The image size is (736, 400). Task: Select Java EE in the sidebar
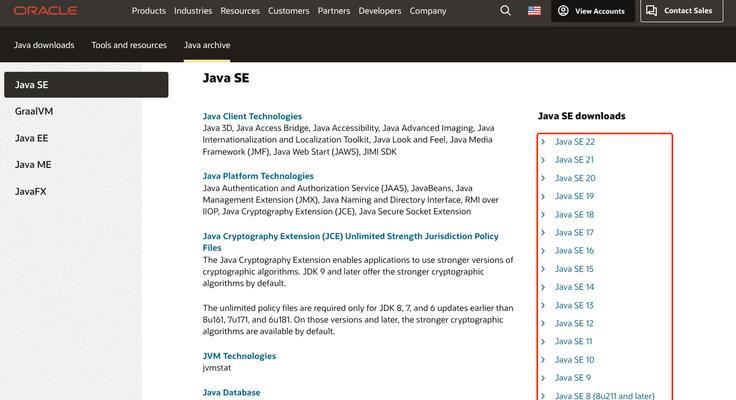(31, 138)
